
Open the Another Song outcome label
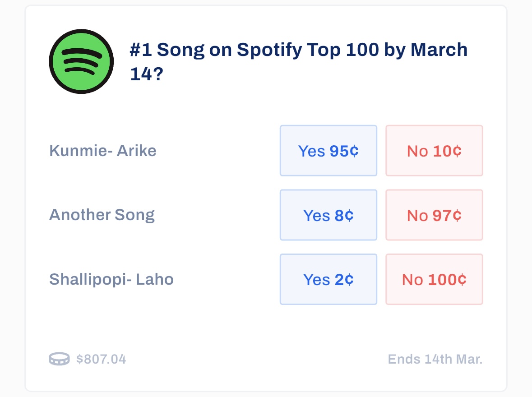point(102,215)
